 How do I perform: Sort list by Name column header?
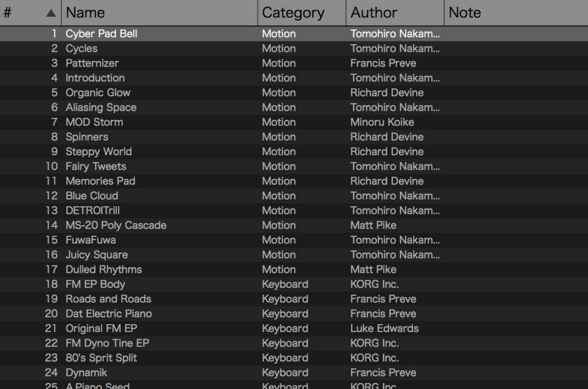85,13
